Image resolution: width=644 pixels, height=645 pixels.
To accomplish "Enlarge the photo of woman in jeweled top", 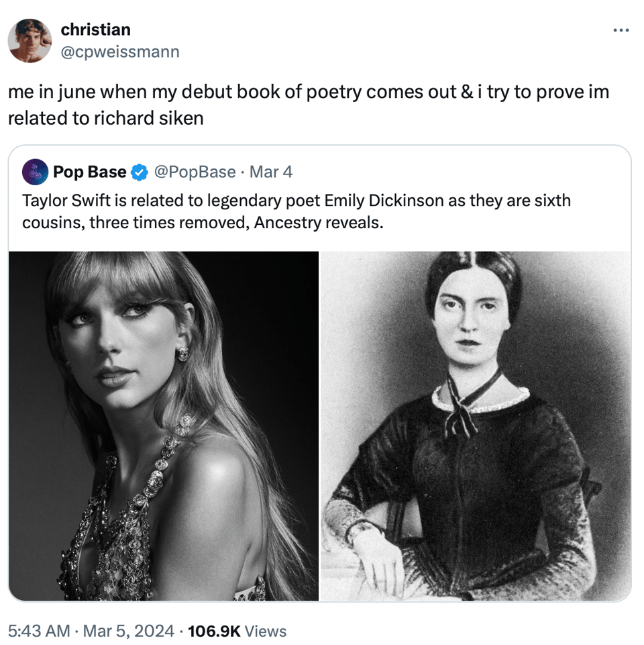I will point(164,426).
